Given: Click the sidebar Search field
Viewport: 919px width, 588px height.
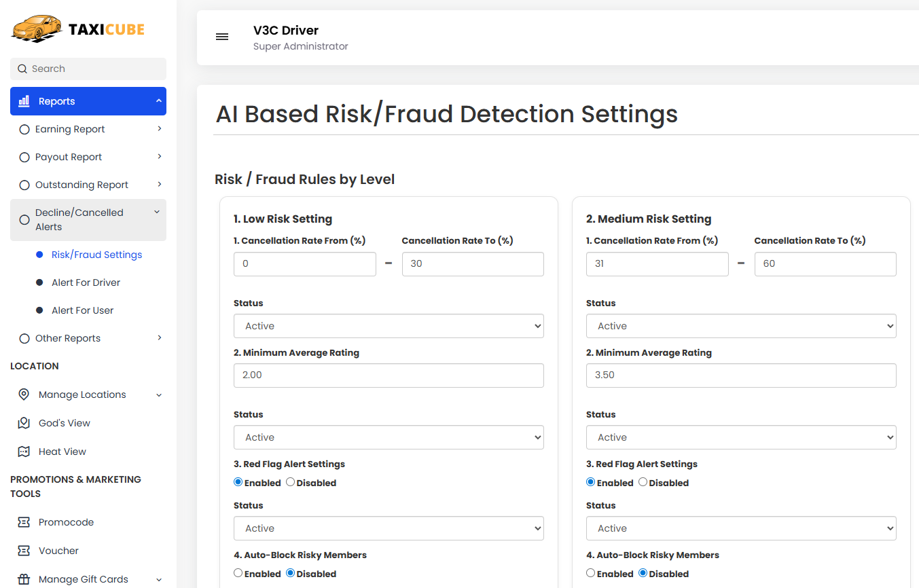Looking at the screenshot, I should pyautogui.click(x=88, y=69).
